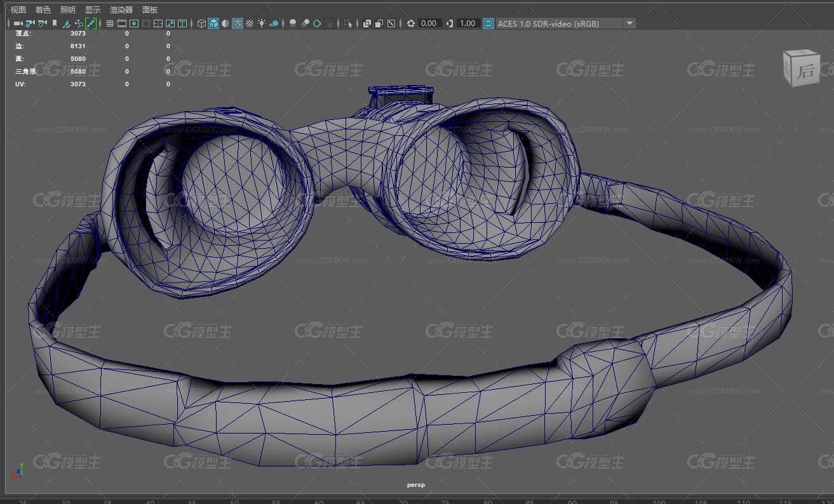Image resolution: width=834 pixels, height=504 pixels.
Task: Toggle the Isolate Select icon
Action: coord(347,23)
